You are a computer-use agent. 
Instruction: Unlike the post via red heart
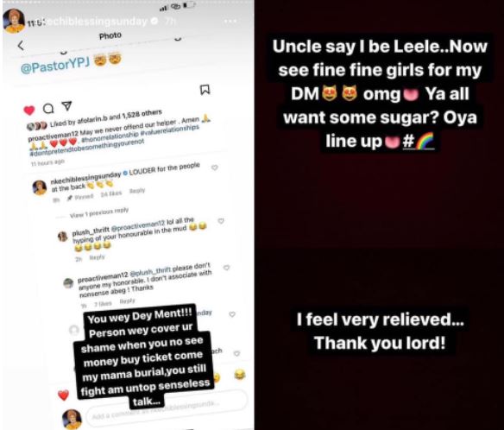coord(29,111)
